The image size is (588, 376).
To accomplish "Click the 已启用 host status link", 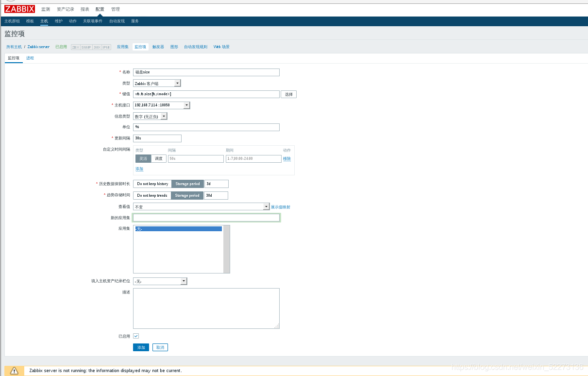I will [61, 47].
